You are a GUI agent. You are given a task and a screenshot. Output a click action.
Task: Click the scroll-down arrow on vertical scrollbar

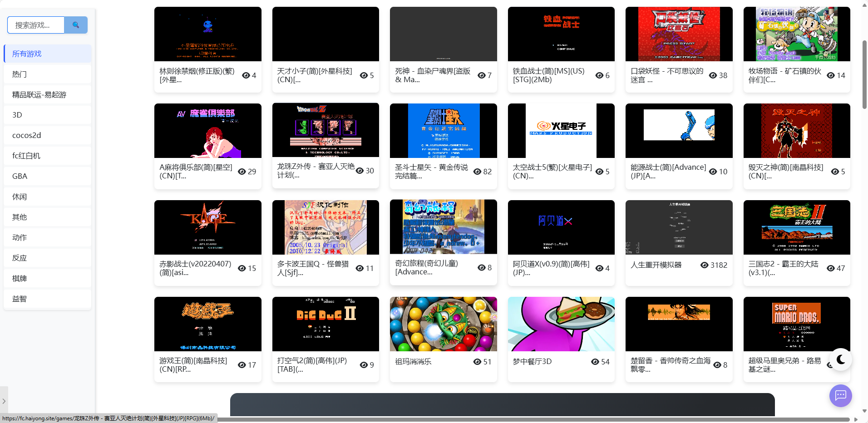864,411
